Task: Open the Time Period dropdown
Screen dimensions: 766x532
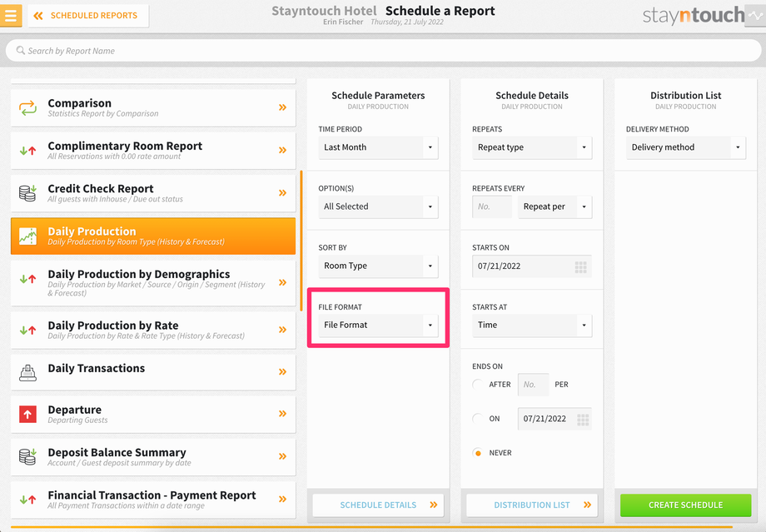Action: [x=378, y=147]
